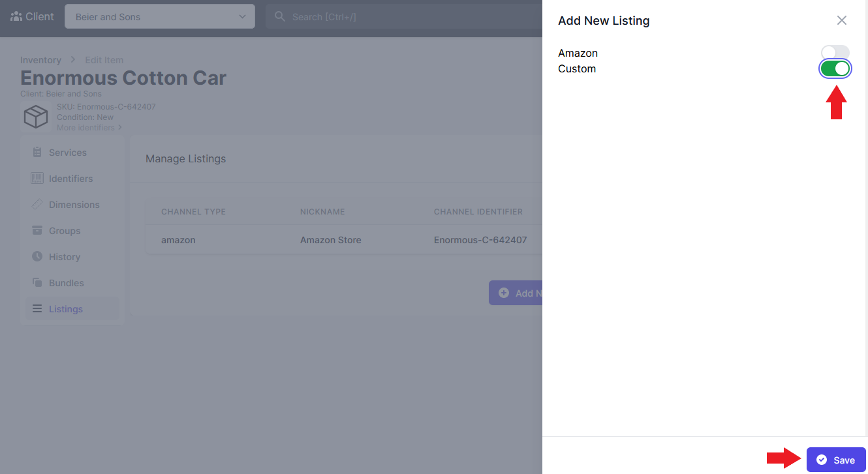Click the NICKNAME column header
Image resolution: width=868 pixels, height=474 pixels.
click(322, 212)
